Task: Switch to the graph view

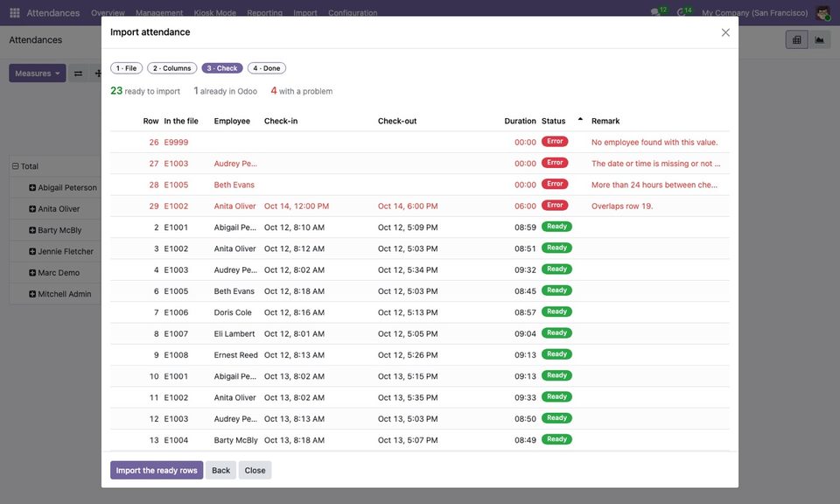Action: (x=819, y=39)
